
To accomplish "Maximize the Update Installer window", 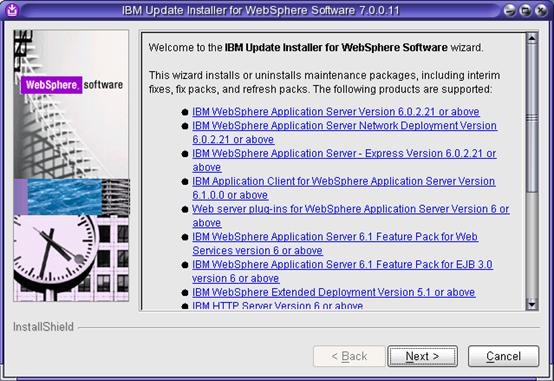I will (x=525, y=10).
